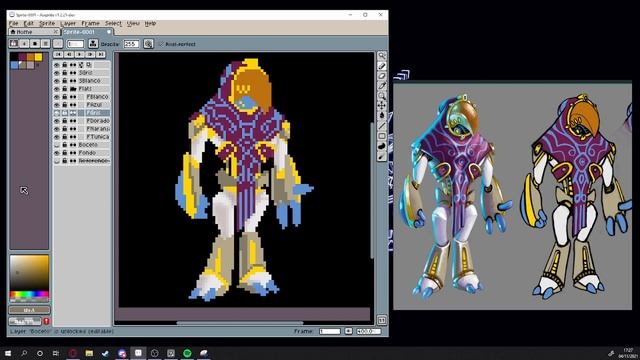The height and width of the screenshot is (360, 640).
Task: Select the Eraser tool in the toolbox
Action: pos(382,76)
